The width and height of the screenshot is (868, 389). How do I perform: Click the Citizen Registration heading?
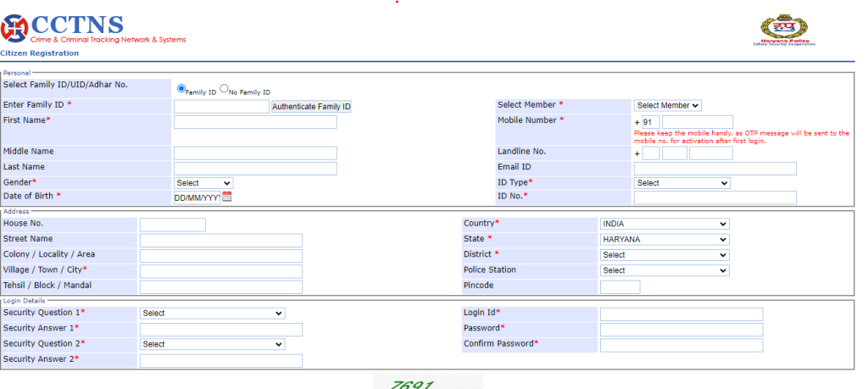coord(40,53)
